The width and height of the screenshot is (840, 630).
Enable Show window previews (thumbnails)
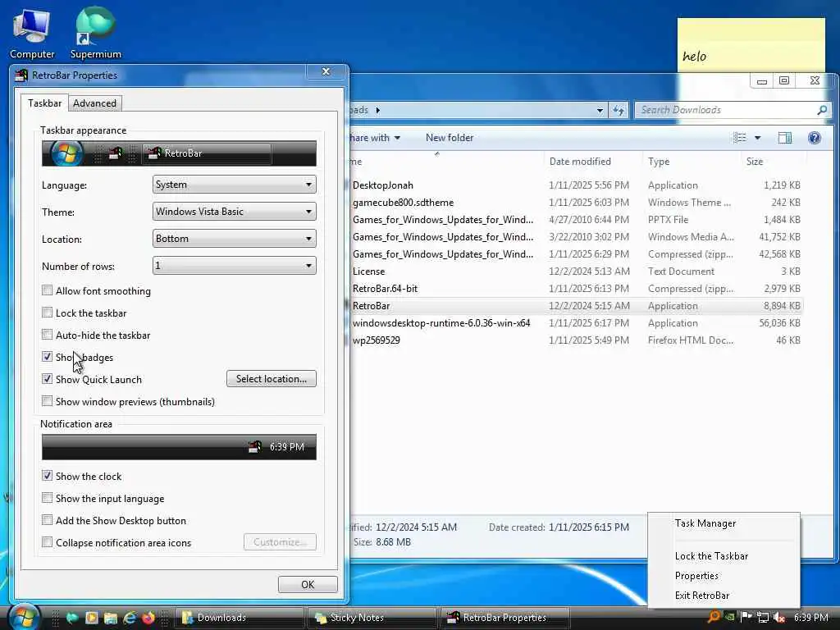point(47,400)
